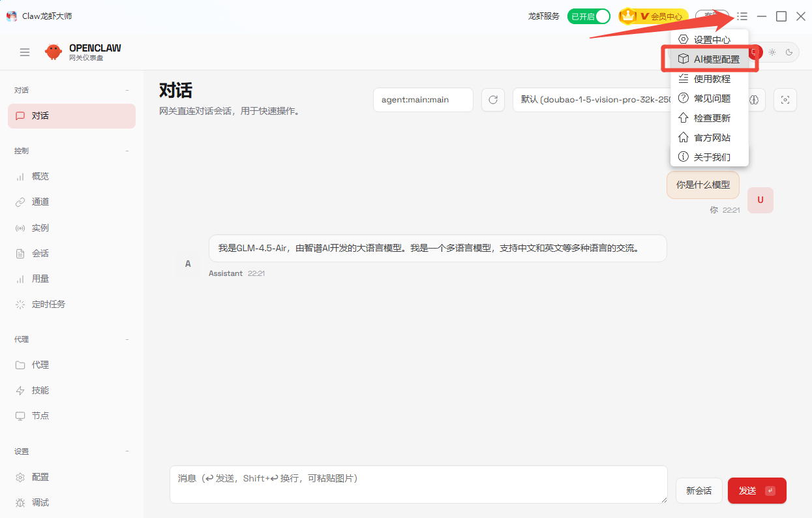Click inside the message input field
Viewport: 812px width, 518px height.
pos(417,484)
